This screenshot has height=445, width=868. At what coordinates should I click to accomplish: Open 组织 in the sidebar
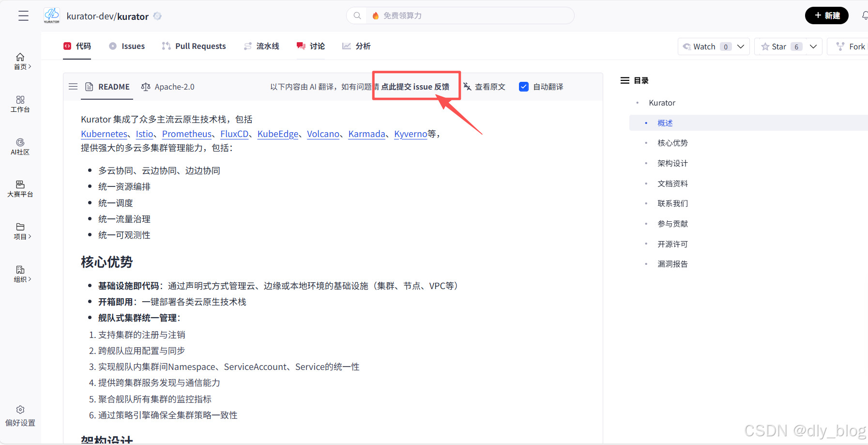pos(20,274)
